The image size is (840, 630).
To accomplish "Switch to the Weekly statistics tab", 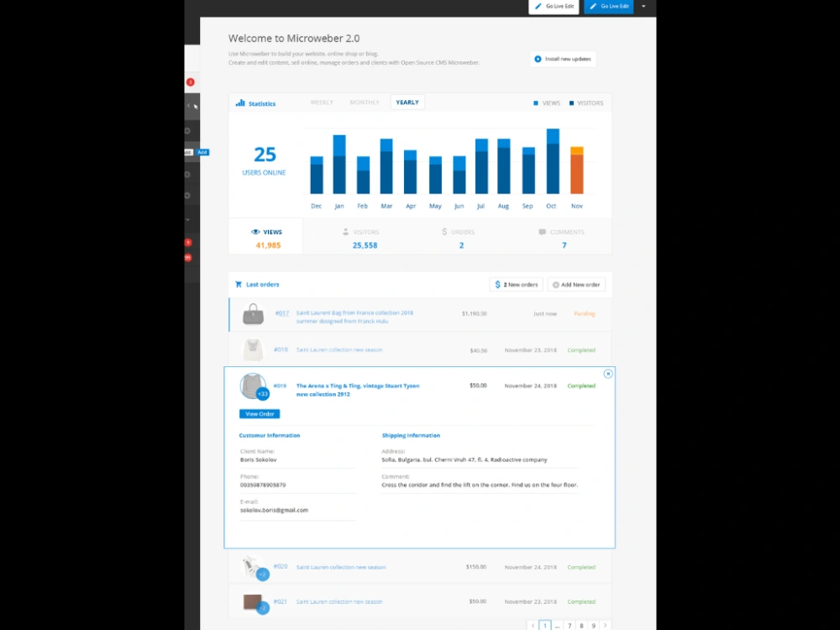I will click(322, 102).
